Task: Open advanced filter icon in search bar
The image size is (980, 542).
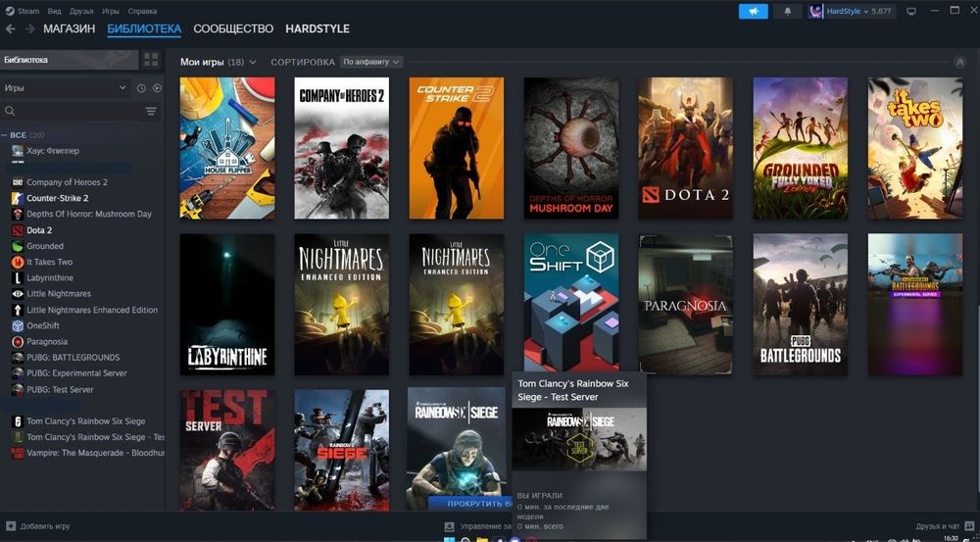Action: (x=151, y=112)
